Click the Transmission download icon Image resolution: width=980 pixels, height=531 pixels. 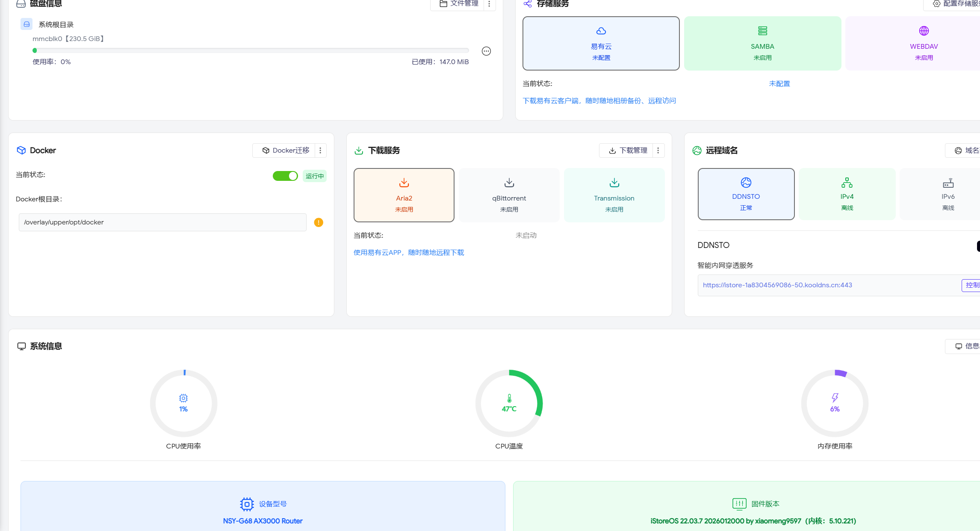[614, 183]
